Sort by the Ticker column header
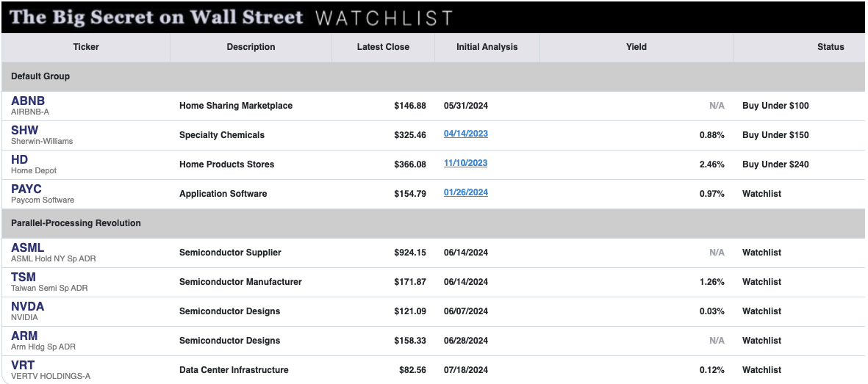The image size is (868, 384). [86, 47]
